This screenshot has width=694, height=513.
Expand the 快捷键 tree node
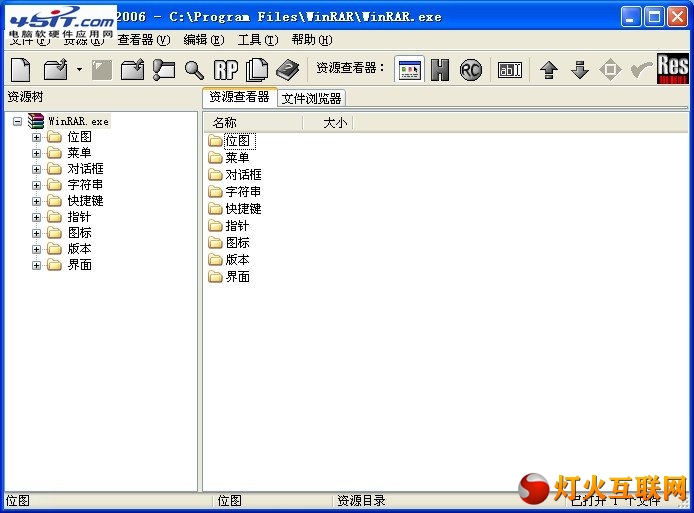pyautogui.click(x=36, y=201)
